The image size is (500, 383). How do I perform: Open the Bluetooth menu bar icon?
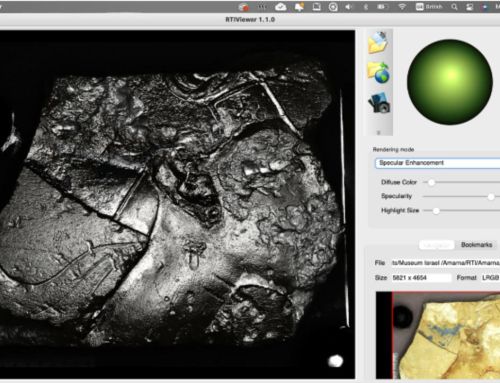pos(365,7)
